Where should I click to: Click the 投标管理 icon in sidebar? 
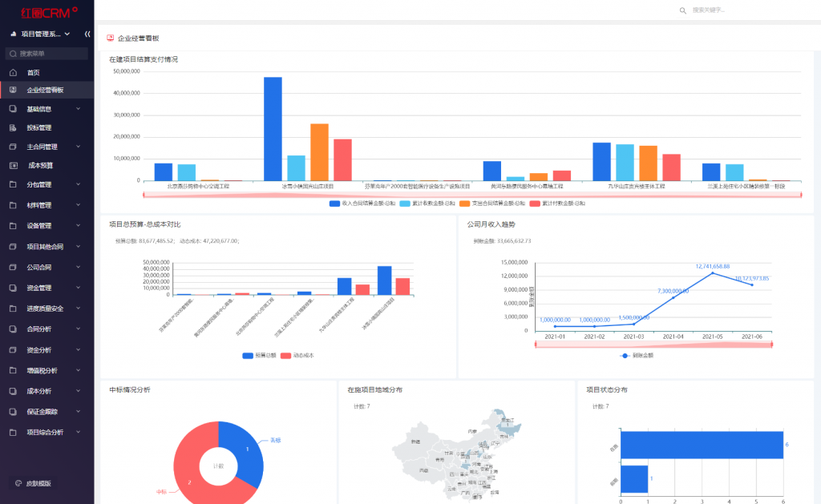click(13, 127)
